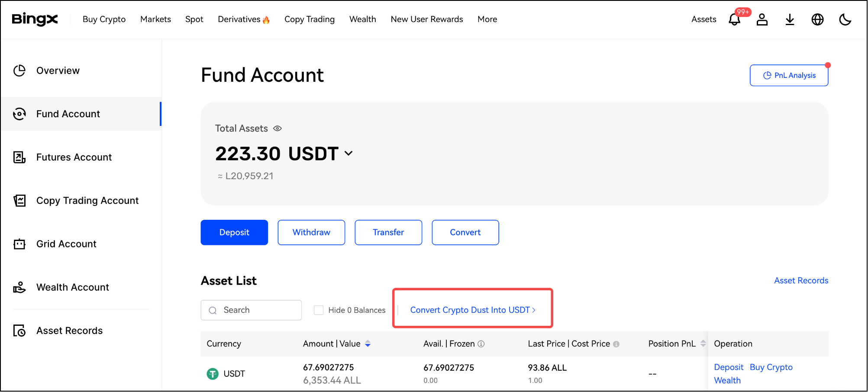Select Futures Account in the sidebar
This screenshot has height=392, width=868.
[74, 157]
